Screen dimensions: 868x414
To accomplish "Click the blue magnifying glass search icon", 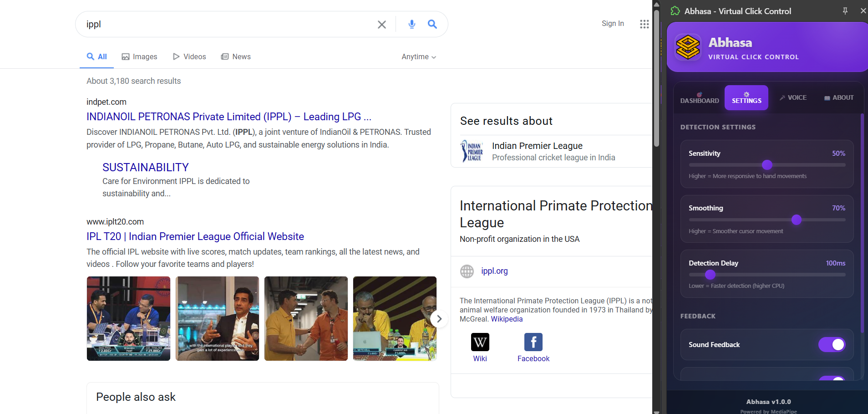I will 432,24.
